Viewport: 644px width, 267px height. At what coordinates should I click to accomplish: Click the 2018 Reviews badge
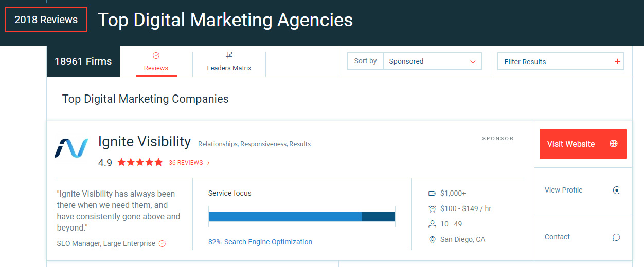pos(46,20)
